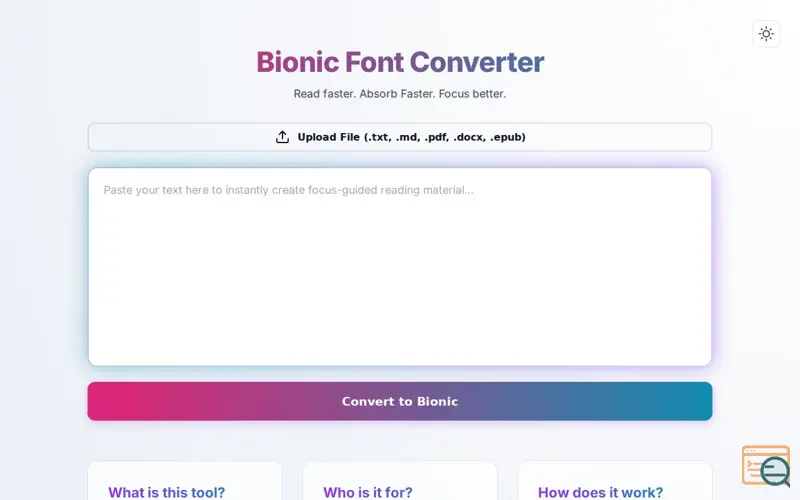Click the Convert to Bionic button
Viewport: 800px width, 500px height.
click(x=399, y=402)
